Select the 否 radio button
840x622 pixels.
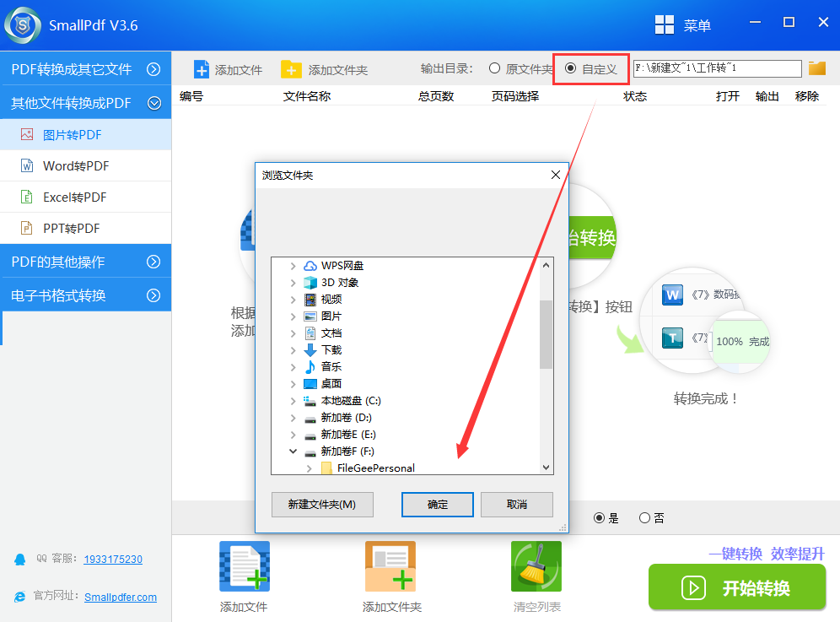click(x=644, y=518)
